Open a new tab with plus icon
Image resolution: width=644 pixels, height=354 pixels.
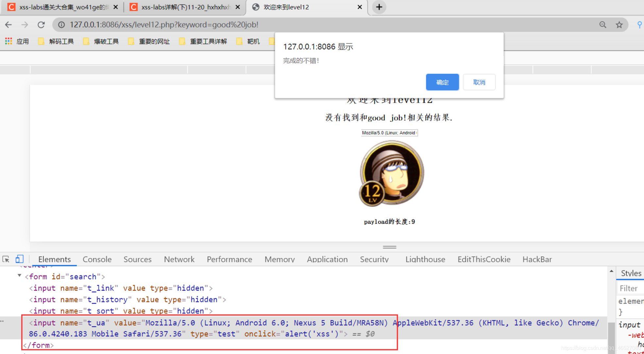coord(379,7)
